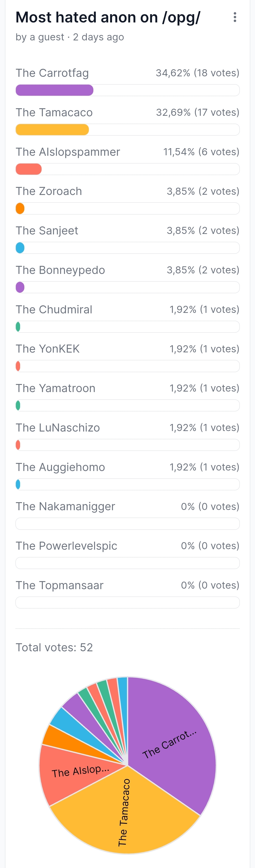The image size is (255, 868).
Task: Click the "The YonKEK" option label
Action: [x=48, y=349]
